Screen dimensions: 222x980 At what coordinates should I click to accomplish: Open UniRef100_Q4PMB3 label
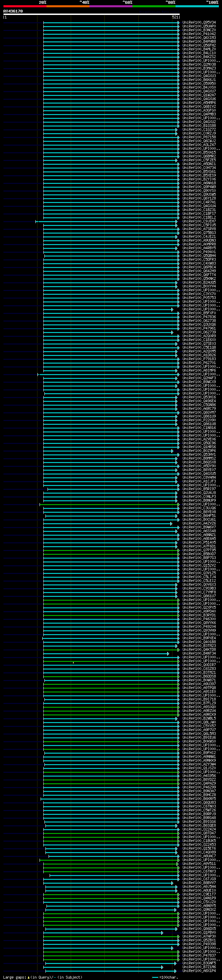(199, 114)
